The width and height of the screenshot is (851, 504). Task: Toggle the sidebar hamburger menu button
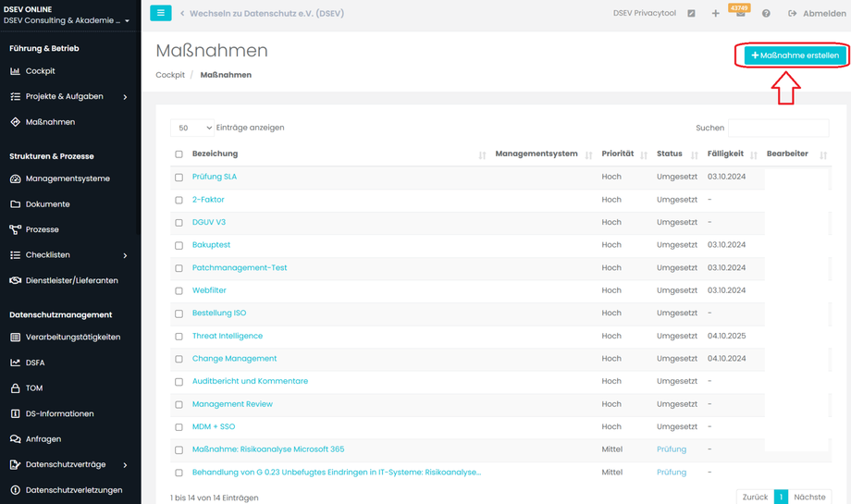pyautogui.click(x=160, y=14)
